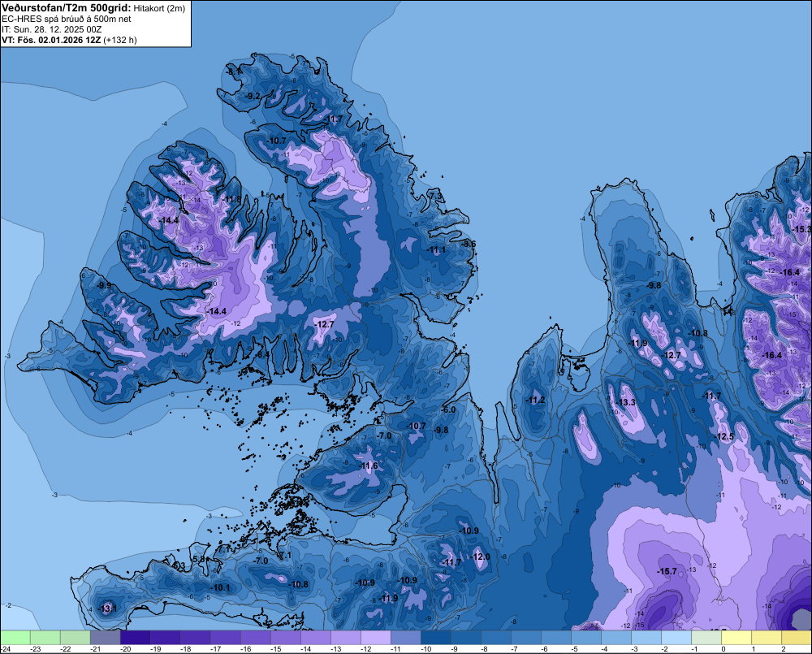Click the -15.3 temperature label
Screen dimensions: 812x654
pos(802,229)
